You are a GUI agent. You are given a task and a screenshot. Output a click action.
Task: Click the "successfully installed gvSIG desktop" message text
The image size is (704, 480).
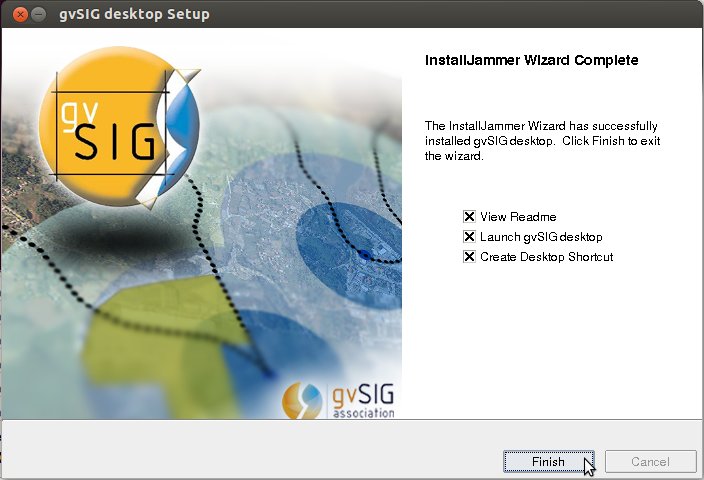542,141
